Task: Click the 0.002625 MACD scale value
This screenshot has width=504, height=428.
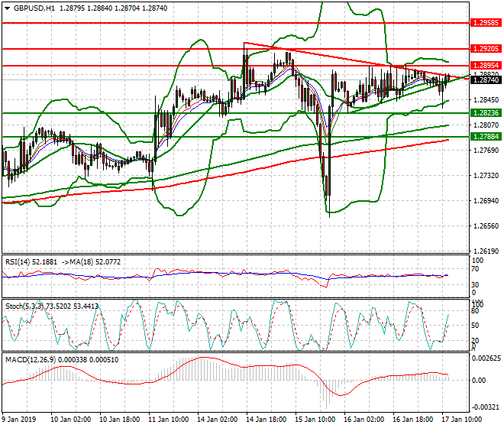Action: 486,358
